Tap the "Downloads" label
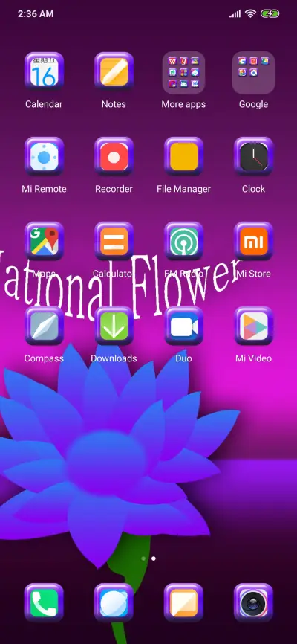The image size is (297, 644). click(x=114, y=358)
